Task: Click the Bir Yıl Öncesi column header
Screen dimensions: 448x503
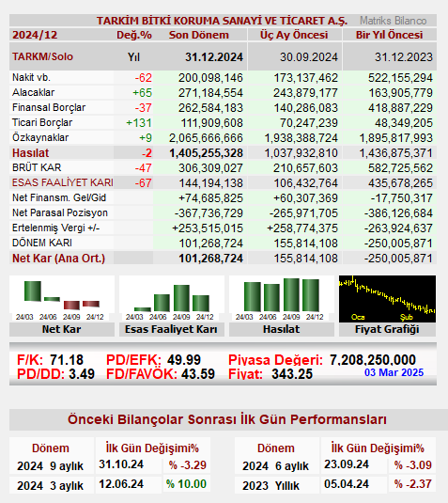Action: pos(390,35)
